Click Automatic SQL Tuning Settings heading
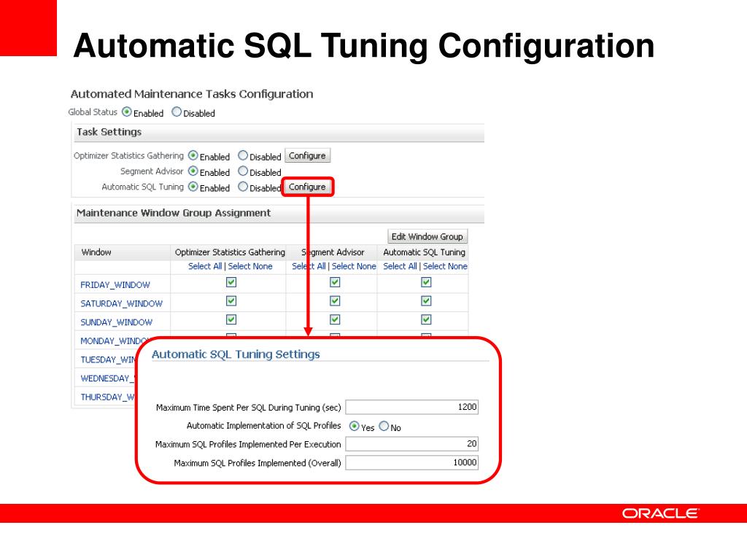This screenshot has width=747, height=560. click(x=236, y=354)
